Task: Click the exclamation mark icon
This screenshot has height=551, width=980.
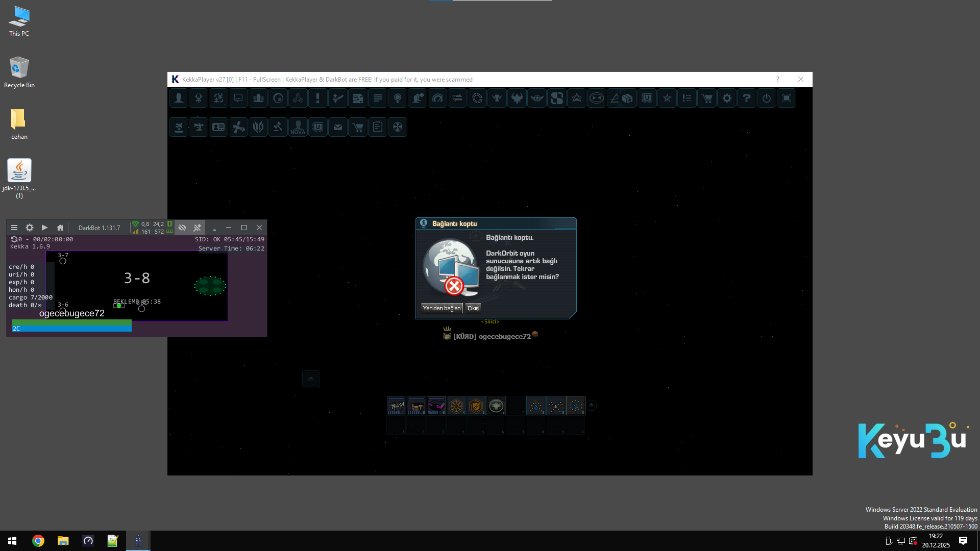Action: [x=318, y=98]
